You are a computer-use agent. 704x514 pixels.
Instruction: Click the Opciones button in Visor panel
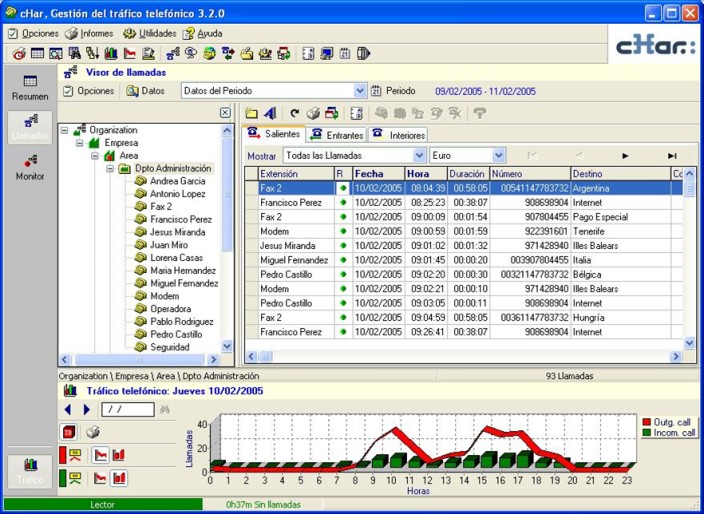tap(88, 91)
